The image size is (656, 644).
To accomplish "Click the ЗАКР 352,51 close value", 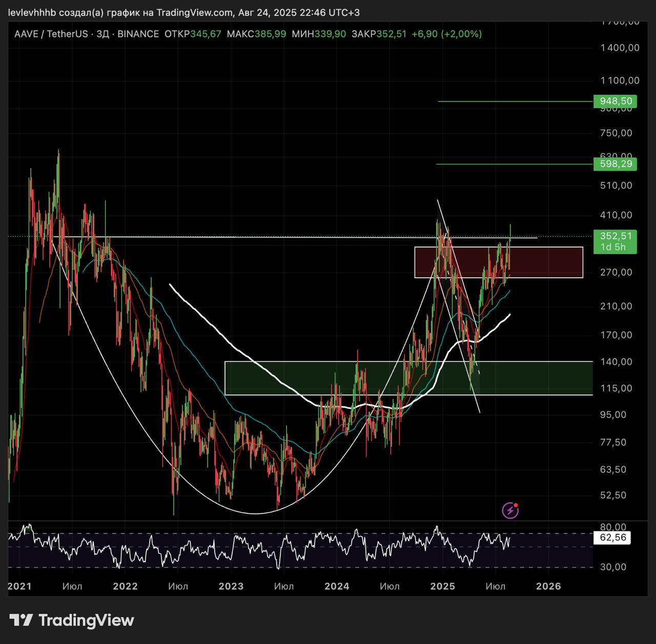I will tap(379, 34).
